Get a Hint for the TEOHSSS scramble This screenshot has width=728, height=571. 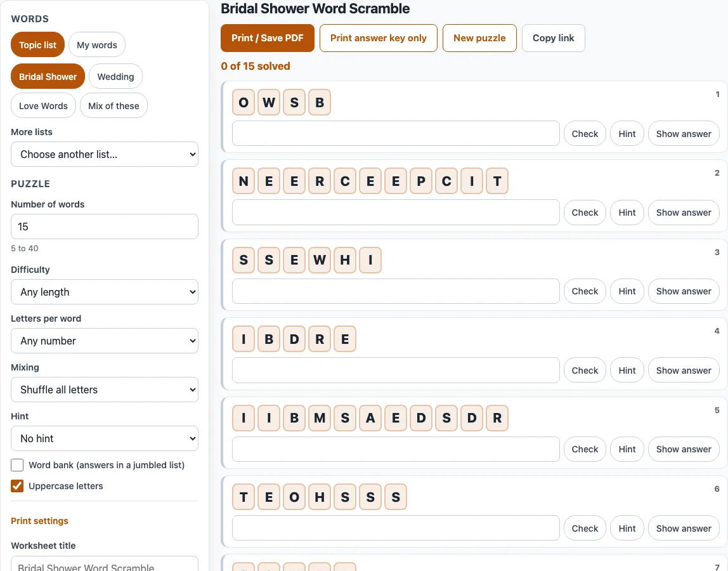(627, 528)
